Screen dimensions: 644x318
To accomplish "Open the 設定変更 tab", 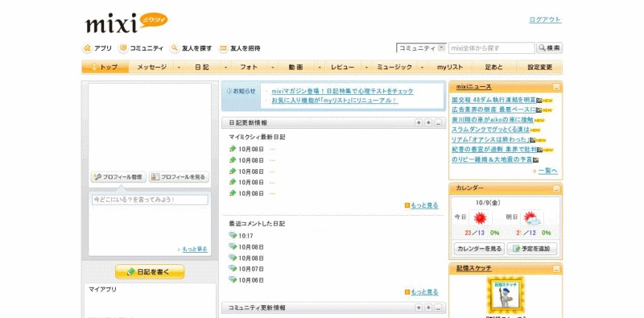I will [x=540, y=68].
